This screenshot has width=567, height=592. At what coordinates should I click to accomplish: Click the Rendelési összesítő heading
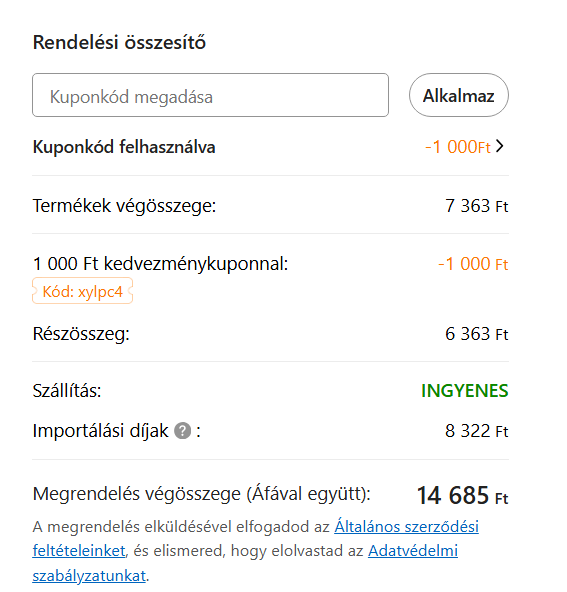(x=119, y=42)
